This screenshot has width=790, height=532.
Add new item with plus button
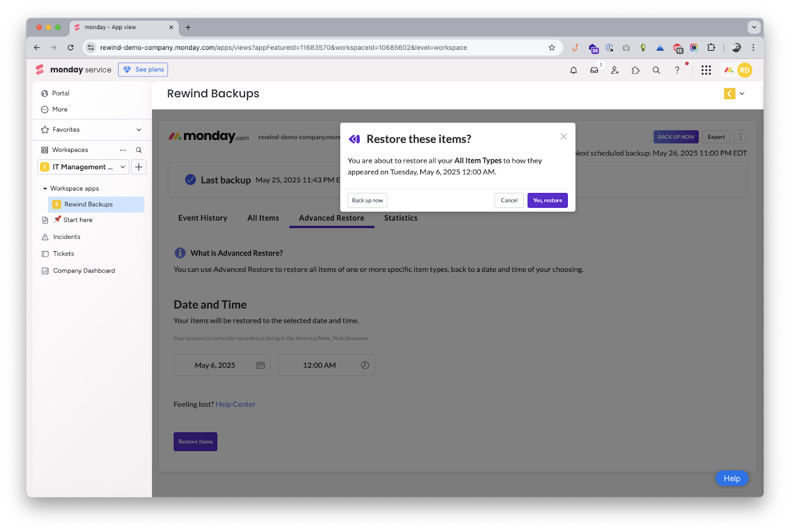139,167
